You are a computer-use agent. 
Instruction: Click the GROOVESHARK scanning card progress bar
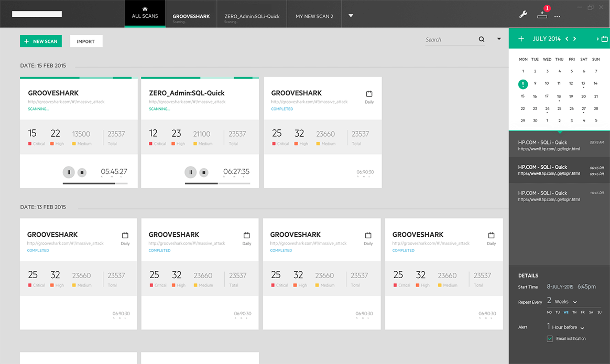[95, 183]
